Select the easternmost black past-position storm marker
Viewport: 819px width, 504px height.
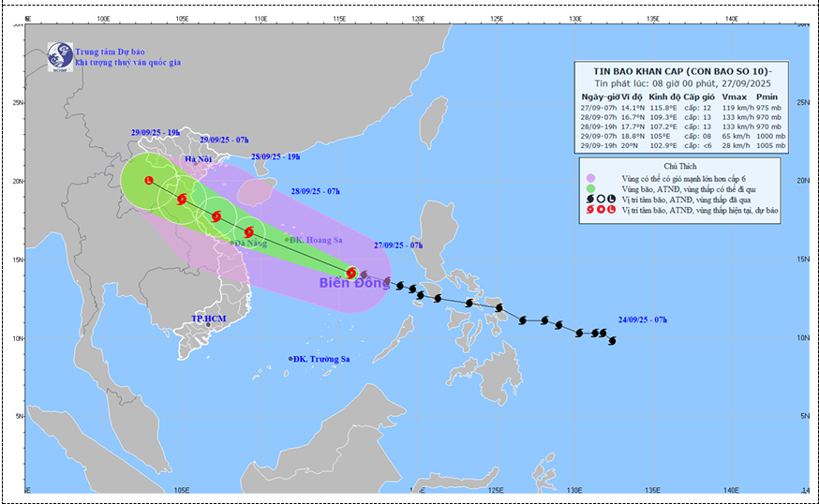[x=612, y=341]
